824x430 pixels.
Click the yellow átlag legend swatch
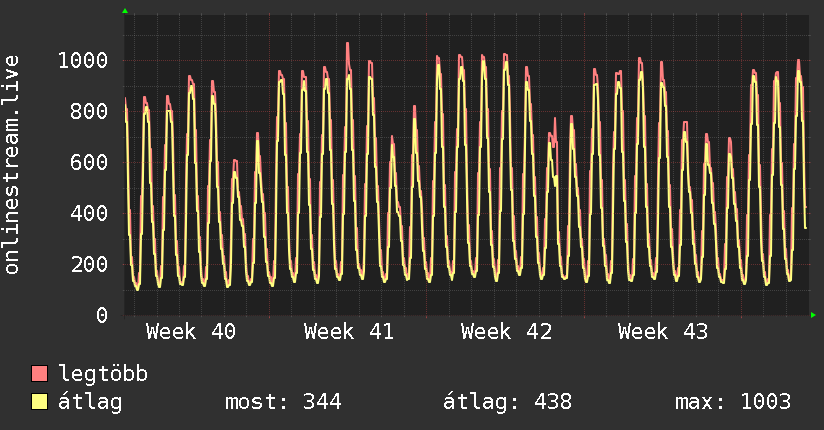tap(39, 402)
